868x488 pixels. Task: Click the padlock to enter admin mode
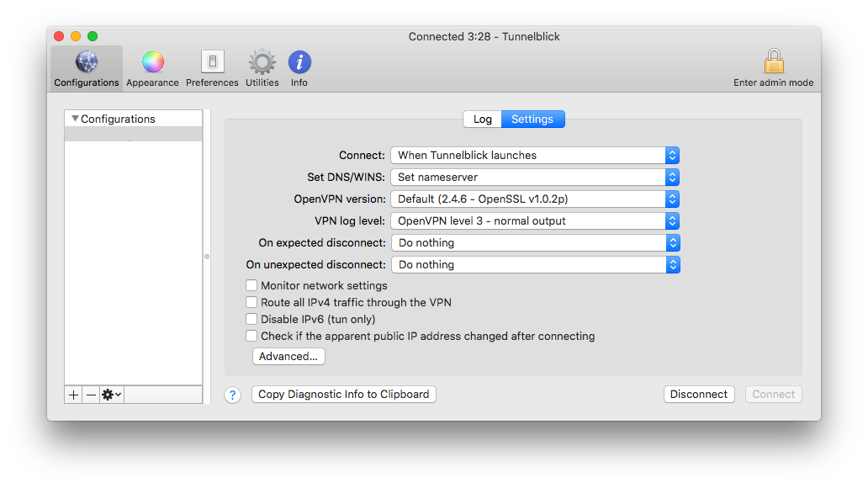coord(773,67)
